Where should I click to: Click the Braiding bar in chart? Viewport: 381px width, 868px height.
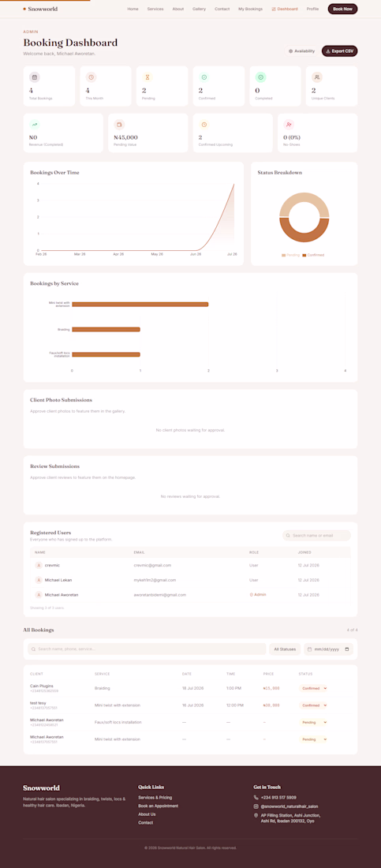(106, 329)
